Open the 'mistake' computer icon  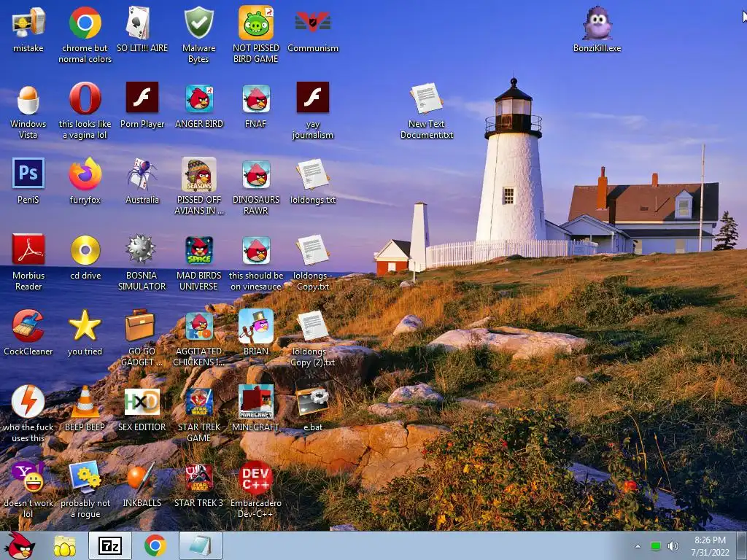coord(28,23)
